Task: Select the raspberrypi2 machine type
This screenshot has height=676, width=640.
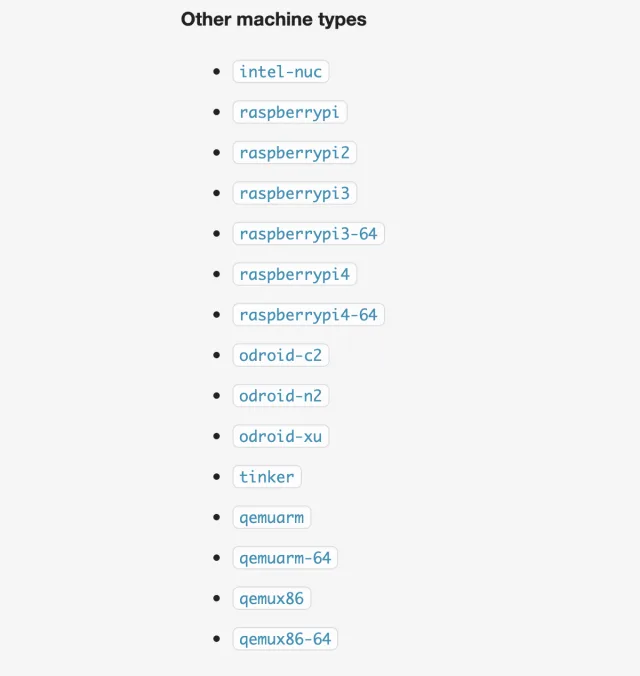Action: 295,153
